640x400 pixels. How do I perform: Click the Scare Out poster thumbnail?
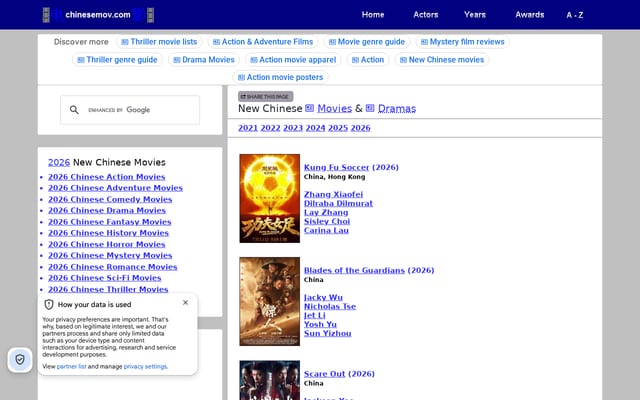pyautogui.click(x=269, y=380)
